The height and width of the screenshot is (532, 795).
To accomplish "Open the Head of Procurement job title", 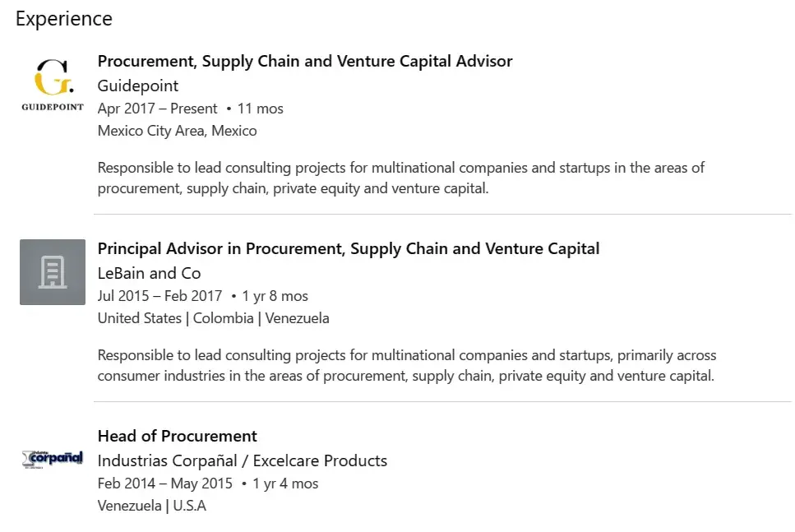I will pos(177,436).
